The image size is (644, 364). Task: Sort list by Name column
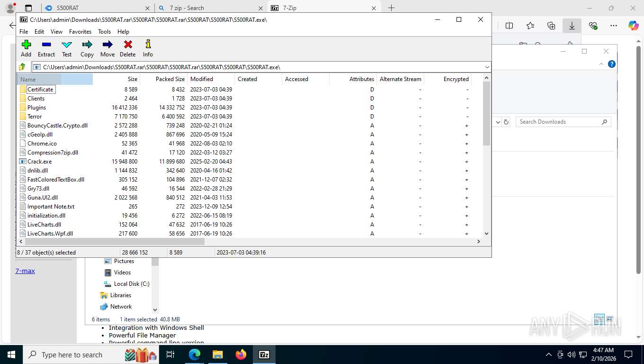[x=55, y=79]
